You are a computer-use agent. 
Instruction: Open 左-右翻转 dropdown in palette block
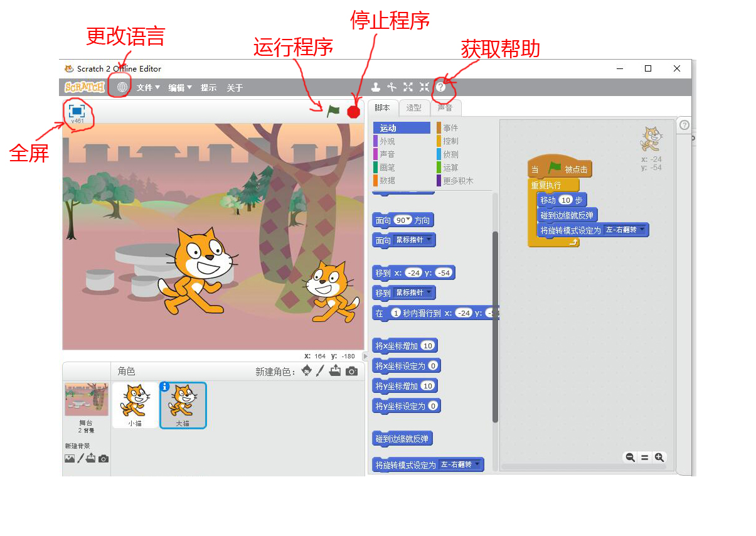[477, 464]
